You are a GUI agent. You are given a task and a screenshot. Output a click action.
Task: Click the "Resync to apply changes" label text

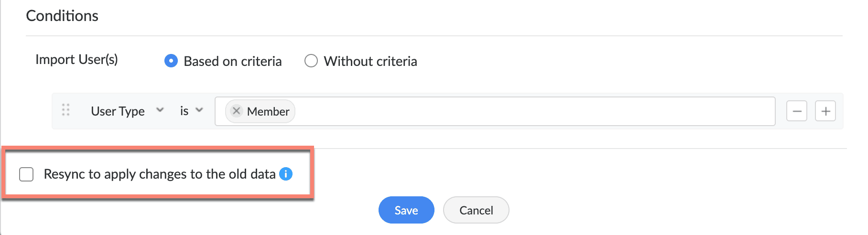click(x=160, y=174)
